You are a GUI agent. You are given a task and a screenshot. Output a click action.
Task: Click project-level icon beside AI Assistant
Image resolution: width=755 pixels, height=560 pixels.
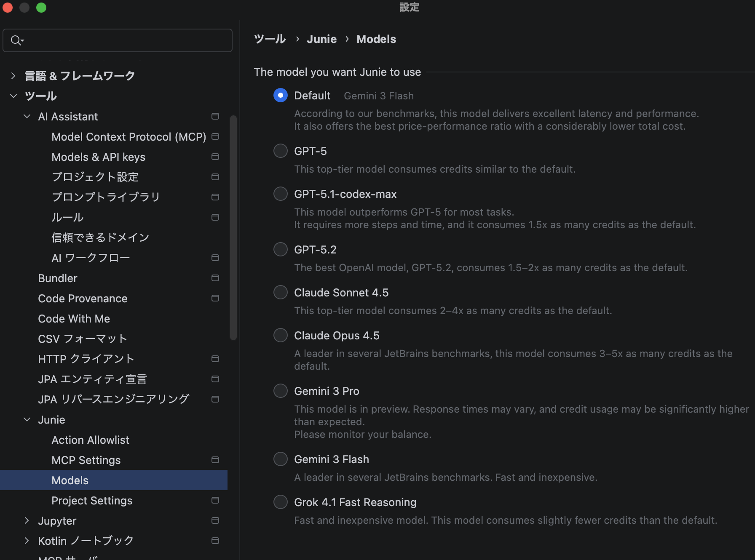click(x=215, y=116)
